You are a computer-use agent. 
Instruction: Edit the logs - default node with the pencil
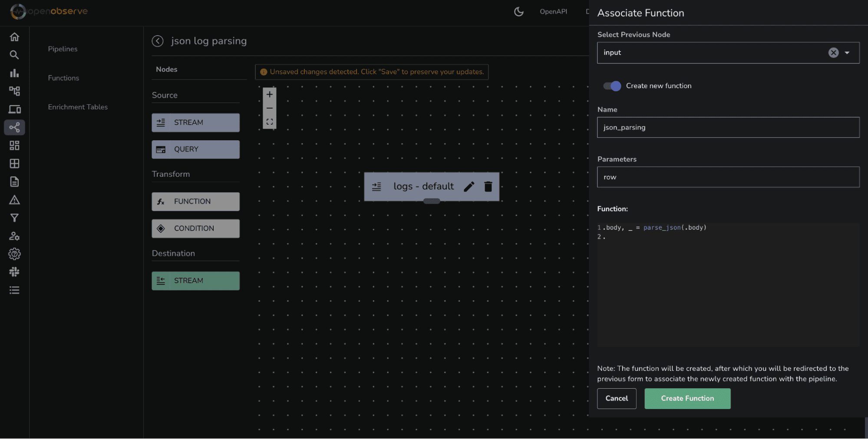(x=469, y=187)
